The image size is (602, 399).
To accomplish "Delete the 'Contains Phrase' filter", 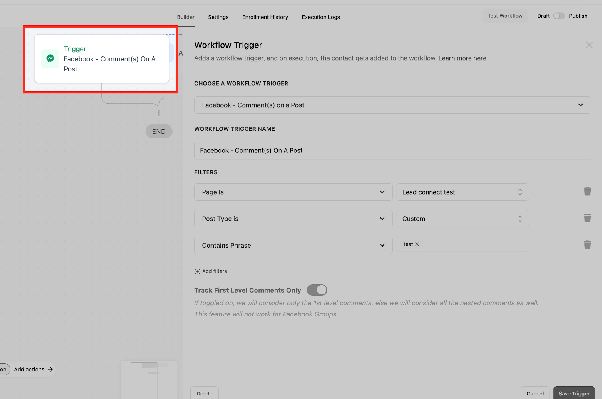I will tap(587, 245).
